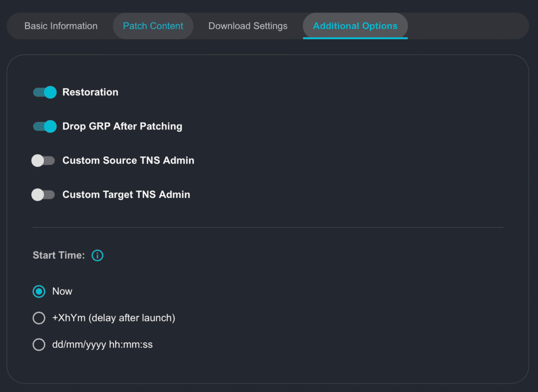Click the 'dd/mm/yyyy hh:mm:ss' option text
This screenshot has width=538, height=392.
coord(102,345)
